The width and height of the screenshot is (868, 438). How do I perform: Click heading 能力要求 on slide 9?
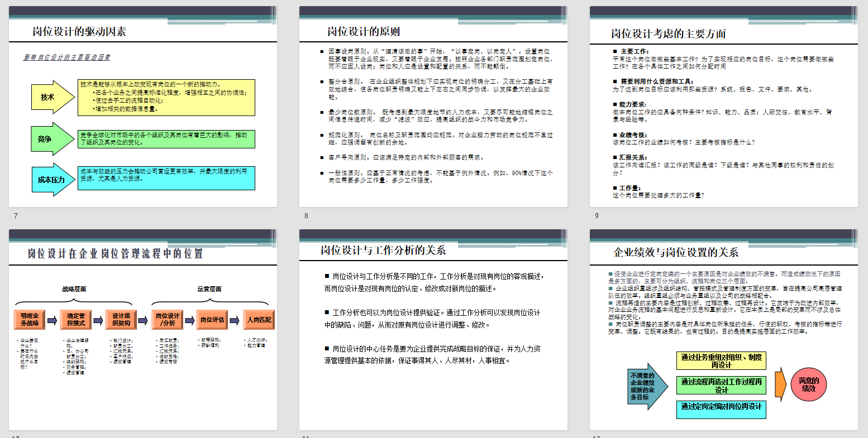click(633, 104)
